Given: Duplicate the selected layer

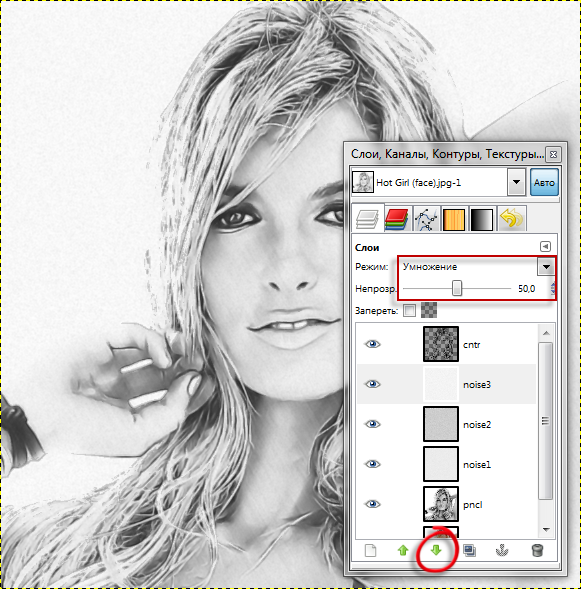Looking at the screenshot, I should point(469,551).
